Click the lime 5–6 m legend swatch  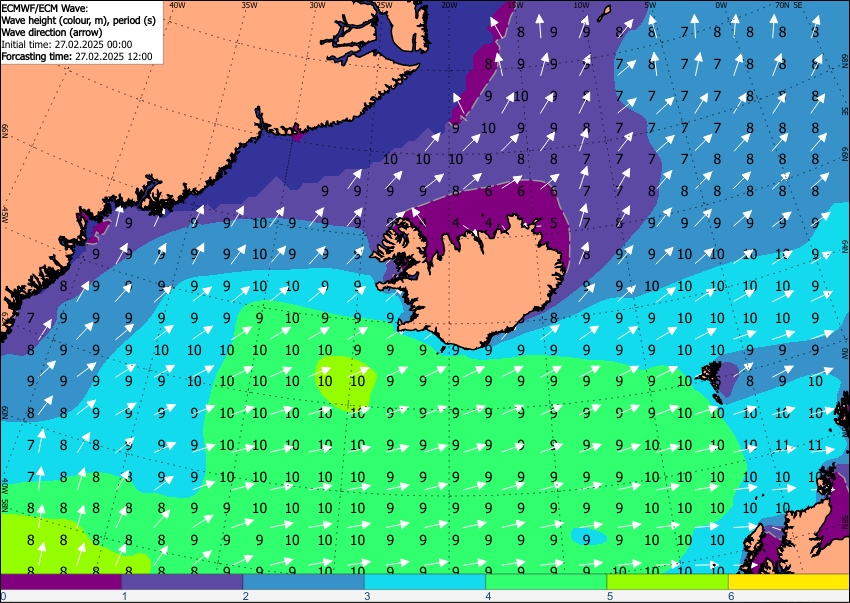pyautogui.click(x=668, y=582)
